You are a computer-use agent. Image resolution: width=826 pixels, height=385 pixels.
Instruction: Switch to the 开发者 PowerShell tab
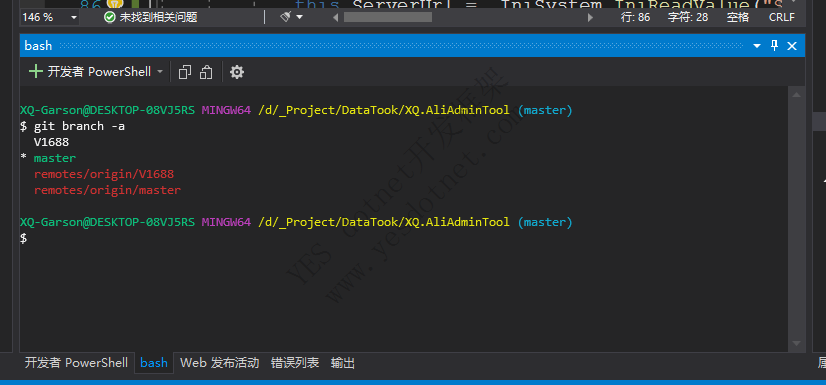tap(76, 363)
